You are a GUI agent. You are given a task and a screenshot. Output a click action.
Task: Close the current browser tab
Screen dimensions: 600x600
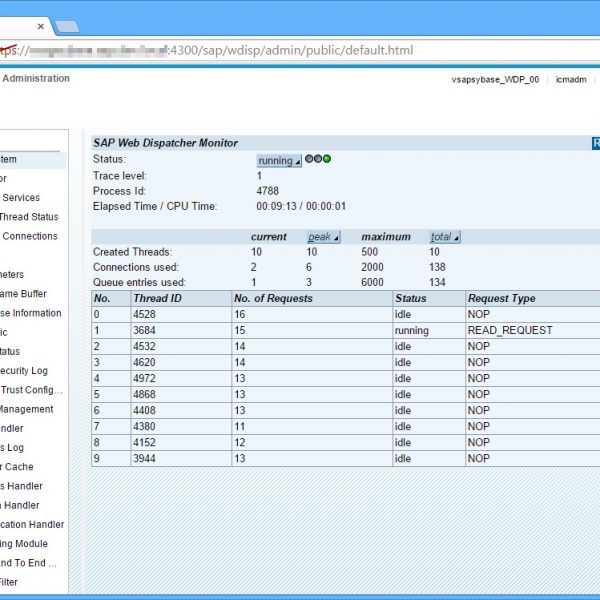pos(40,27)
